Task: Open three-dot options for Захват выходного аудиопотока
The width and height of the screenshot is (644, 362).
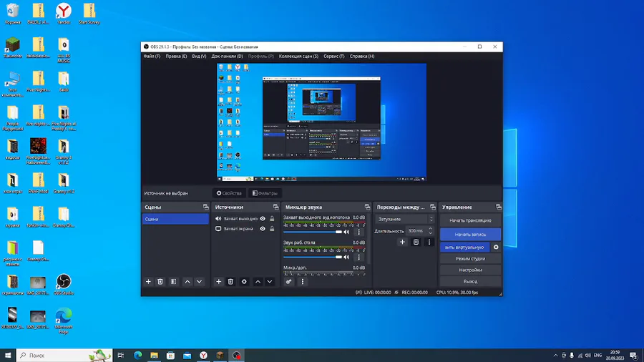Action: (x=358, y=232)
